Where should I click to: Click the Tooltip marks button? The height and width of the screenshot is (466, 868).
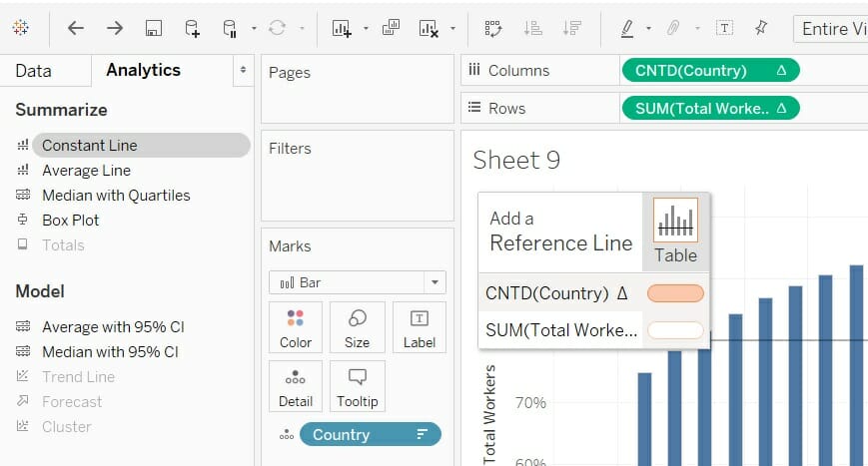tap(357, 386)
